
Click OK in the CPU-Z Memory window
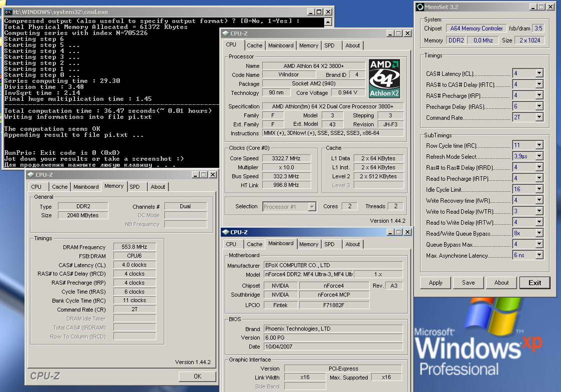point(197,376)
